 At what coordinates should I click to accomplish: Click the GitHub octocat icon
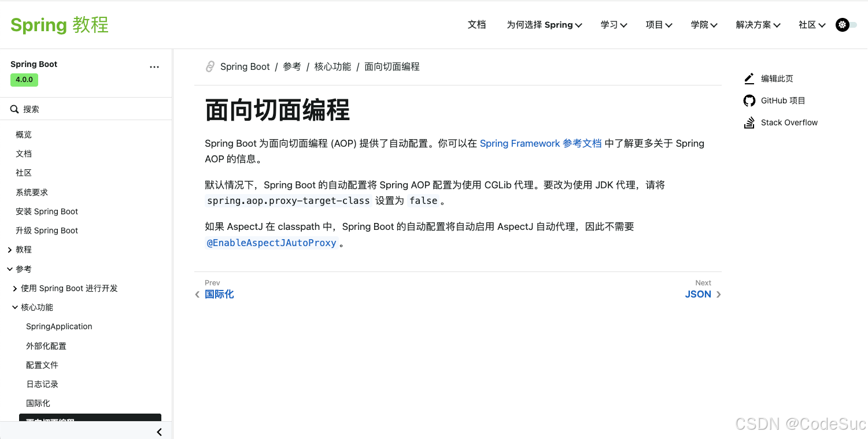[x=749, y=101]
